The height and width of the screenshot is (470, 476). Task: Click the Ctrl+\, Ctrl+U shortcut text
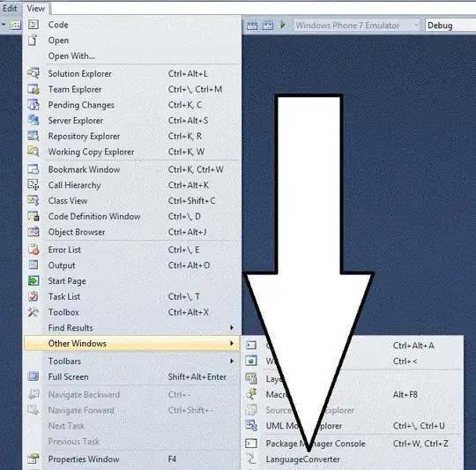(x=419, y=426)
